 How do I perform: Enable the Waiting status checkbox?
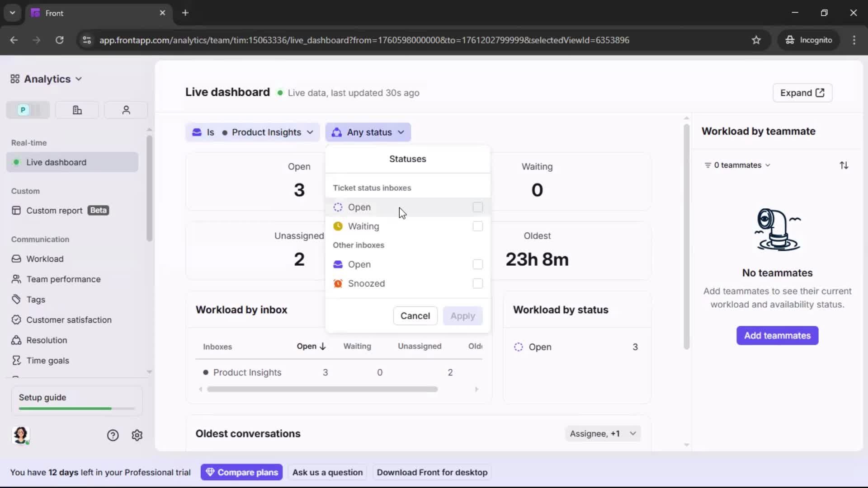[x=477, y=226]
